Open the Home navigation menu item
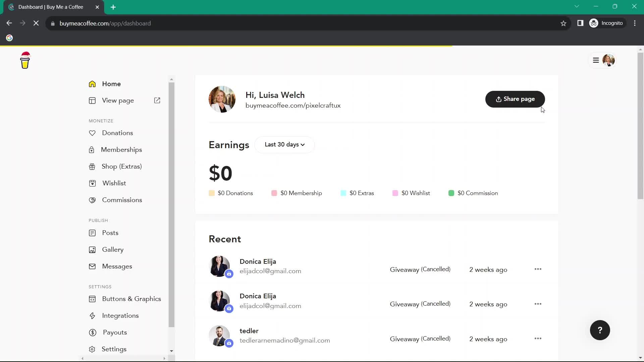The width and height of the screenshot is (644, 362). [x=111, y=83]
